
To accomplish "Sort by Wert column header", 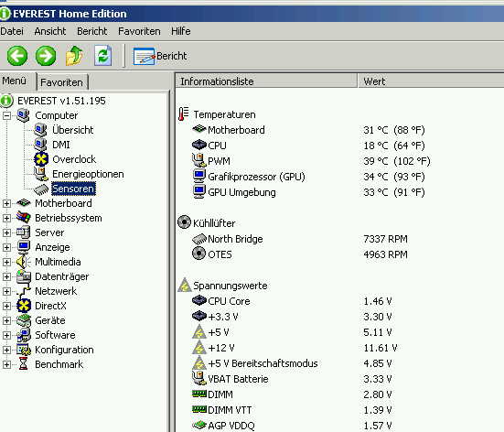I will point(431,81).
